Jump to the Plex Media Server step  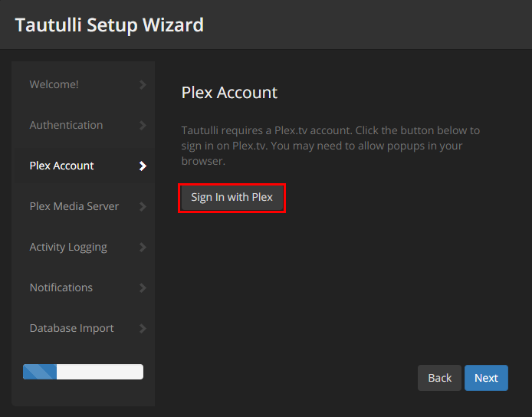(x=74, y=206)
